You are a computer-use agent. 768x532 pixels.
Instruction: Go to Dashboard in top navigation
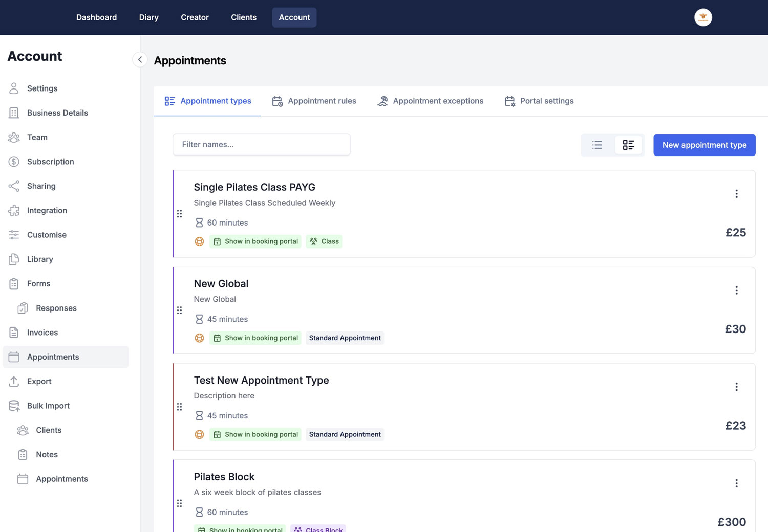point(96,17)
